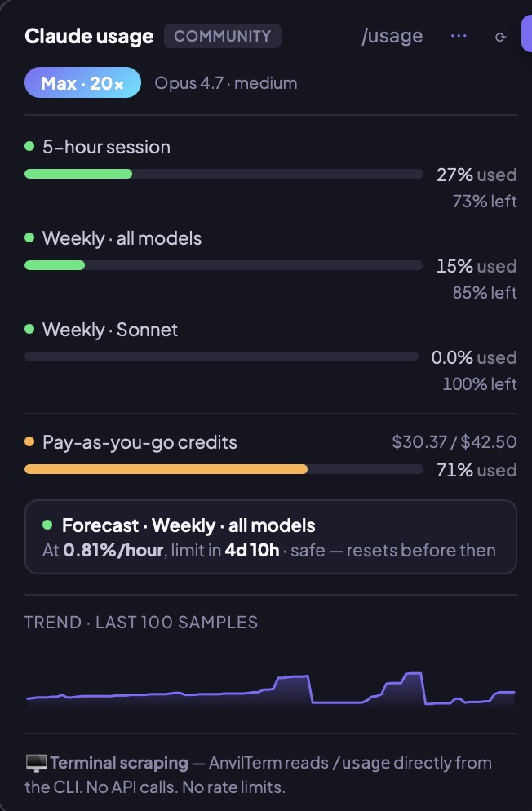This screenshot has height=811, width=532.
Task: Click the green dot next to Weekly all models
Action: 30,238
